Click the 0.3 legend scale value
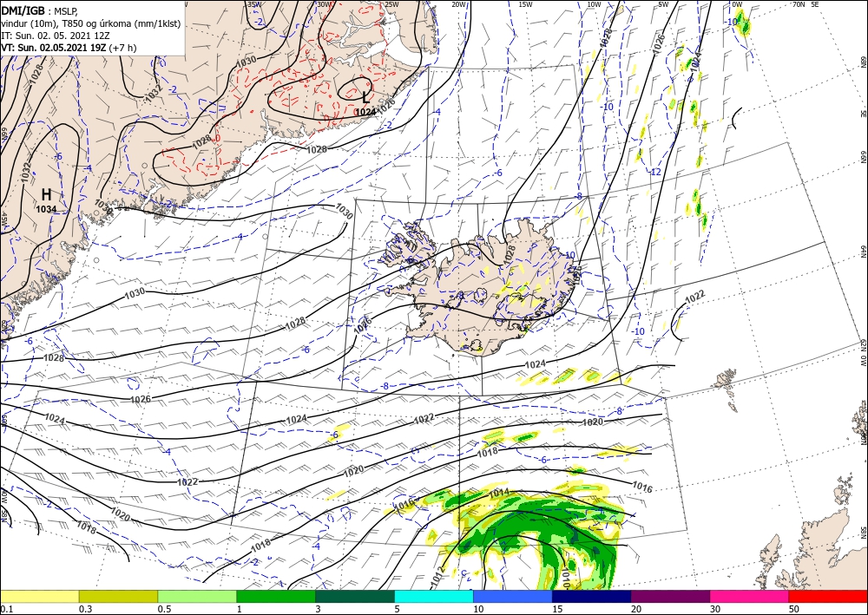868x615 pixels. click(85, 609)
